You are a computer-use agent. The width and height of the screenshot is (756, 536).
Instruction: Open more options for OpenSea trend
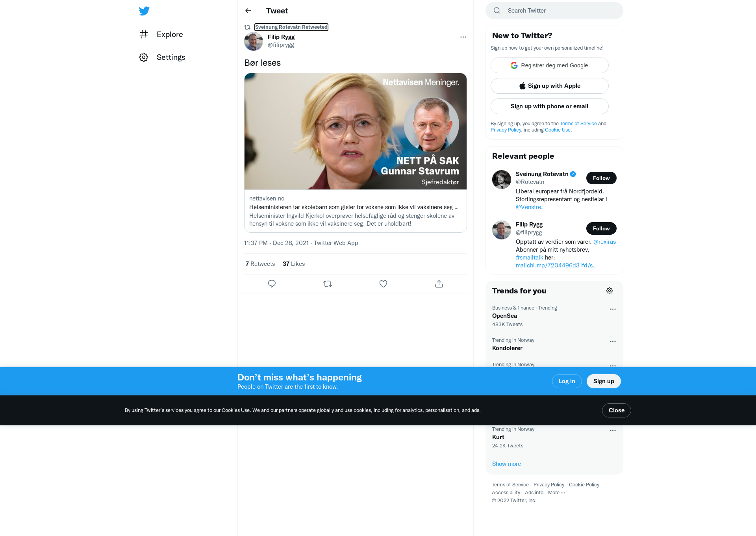click(x=613, y=309)
